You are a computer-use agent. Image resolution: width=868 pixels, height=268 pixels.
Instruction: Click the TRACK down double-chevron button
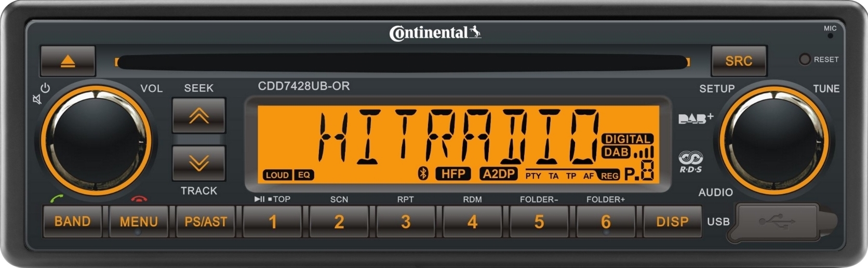[198, 163]
